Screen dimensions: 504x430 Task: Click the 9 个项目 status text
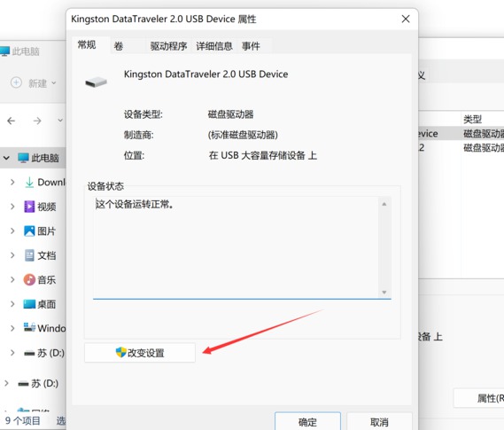(22, 420)
